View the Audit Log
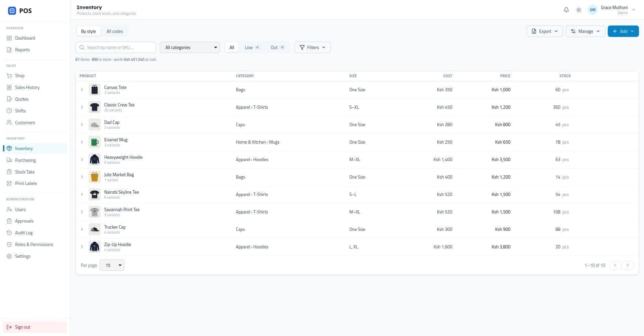 pos(35,233)
